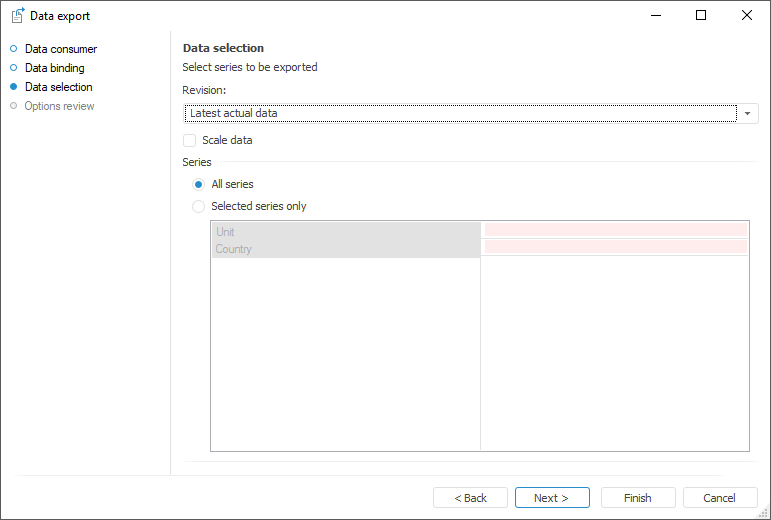Expand the Revision dropdown arrow

[x=748, y=114]
